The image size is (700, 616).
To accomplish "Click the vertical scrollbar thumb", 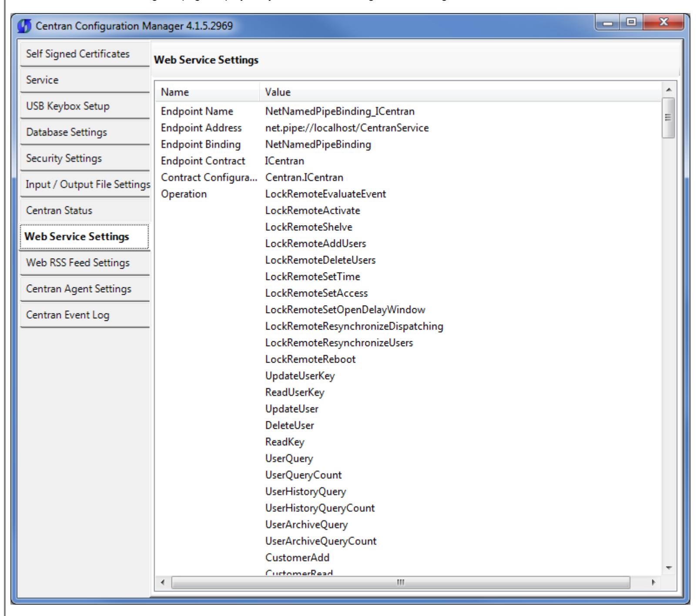I will pos(669,118).
